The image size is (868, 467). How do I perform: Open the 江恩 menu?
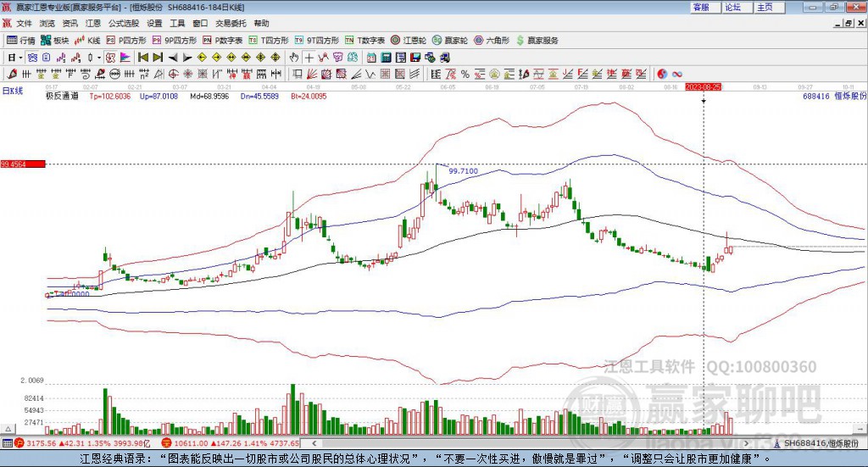click(x=93, y=23)
